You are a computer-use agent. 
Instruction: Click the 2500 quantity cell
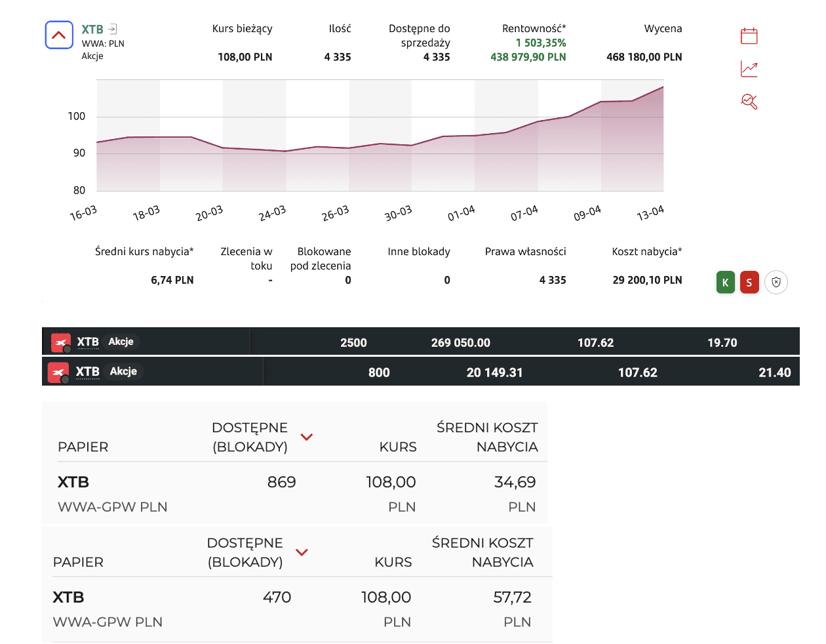point(354,343)
